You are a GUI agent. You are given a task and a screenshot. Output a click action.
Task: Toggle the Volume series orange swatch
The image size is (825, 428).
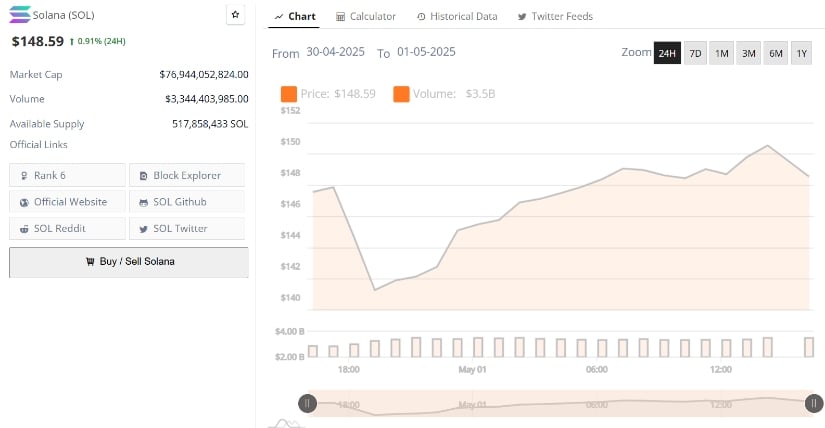point(401,94)
